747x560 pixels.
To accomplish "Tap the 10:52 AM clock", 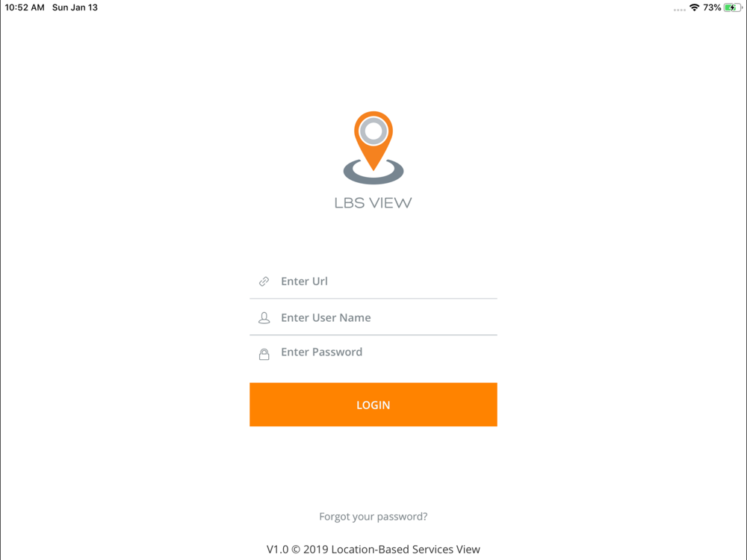I will [x=25, y=7].
